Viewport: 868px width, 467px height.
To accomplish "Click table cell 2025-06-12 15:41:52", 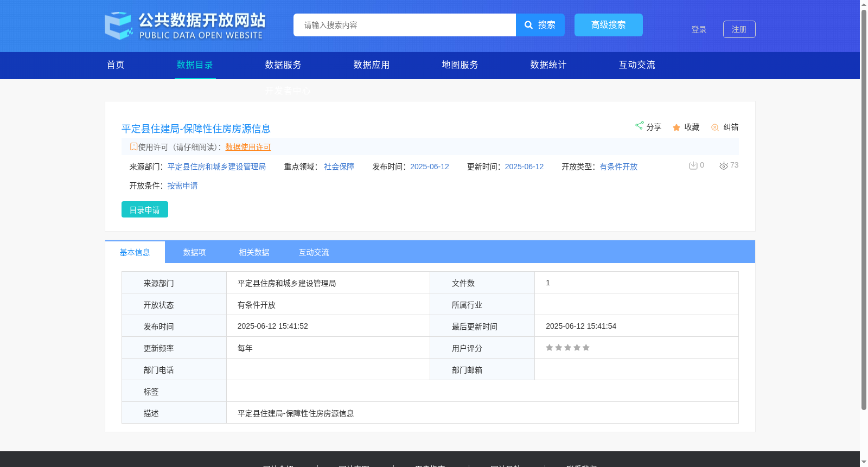I will point(328,326).
